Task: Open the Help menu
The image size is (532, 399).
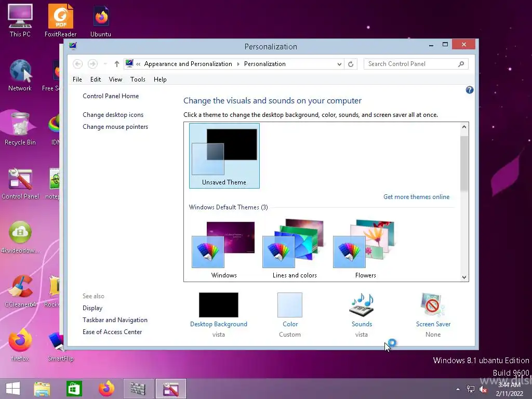Action: (160, 79)
